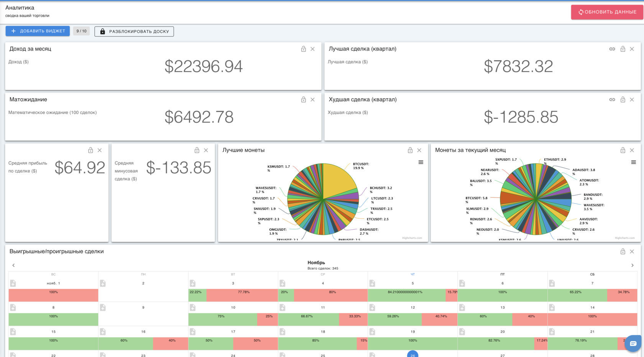Open chart menu for current month coins pie

click(634, 162)
